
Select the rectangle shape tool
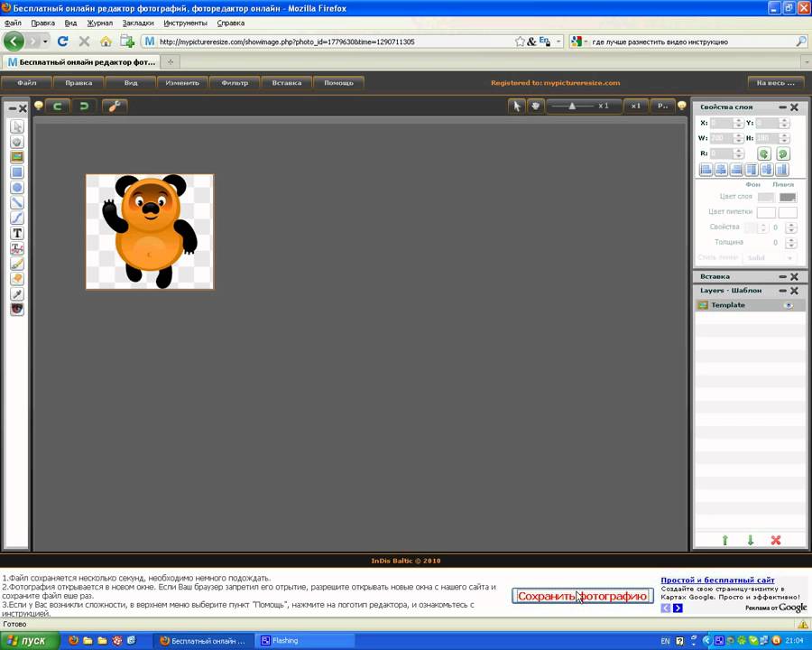click(x=17, y=172)
